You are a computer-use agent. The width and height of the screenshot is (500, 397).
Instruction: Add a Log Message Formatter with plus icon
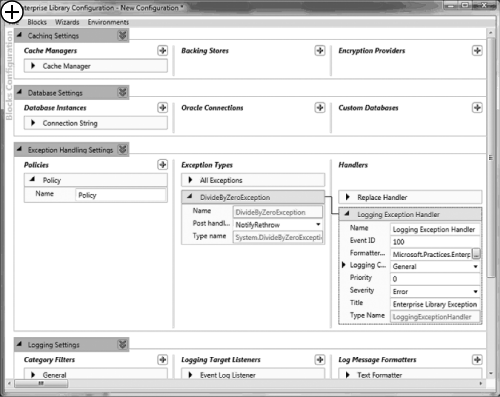[x=477, y=360]
